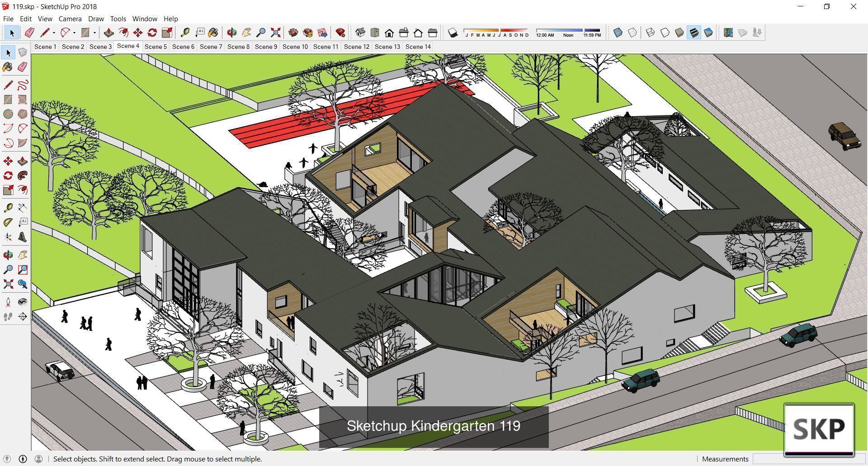Enable Shaded face style
The width and height of the screenshot is (868, 466).
tap(679, 33)
